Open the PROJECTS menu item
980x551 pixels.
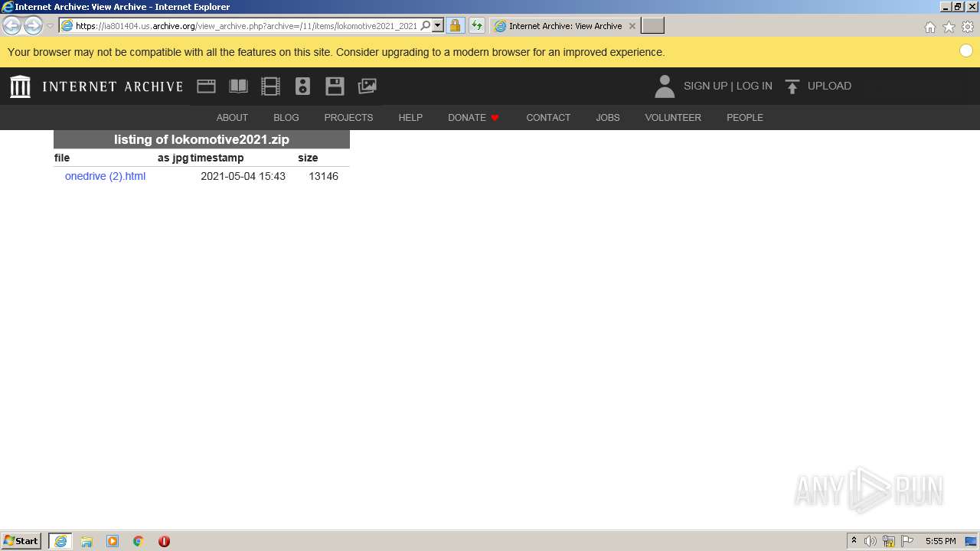[348, 118]
